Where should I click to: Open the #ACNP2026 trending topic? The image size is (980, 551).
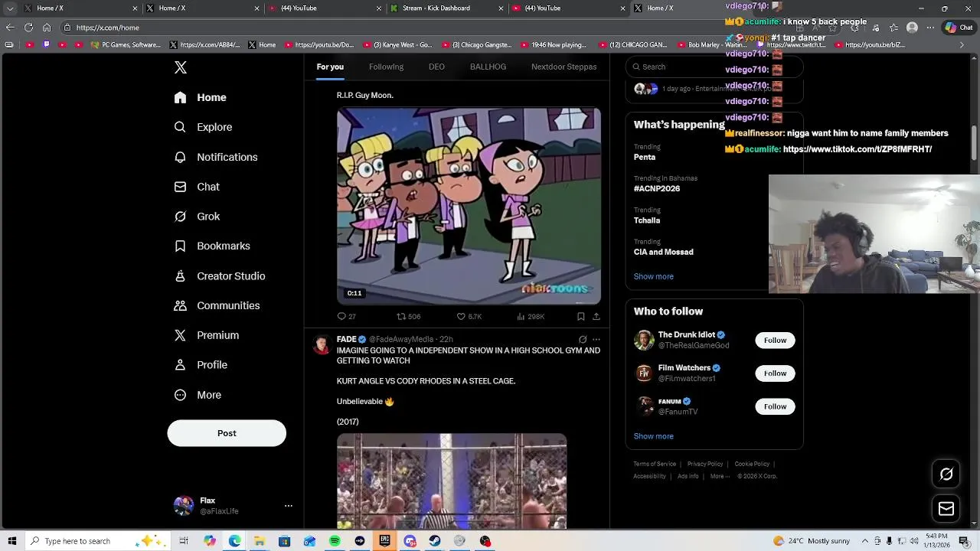pos(656,188)
